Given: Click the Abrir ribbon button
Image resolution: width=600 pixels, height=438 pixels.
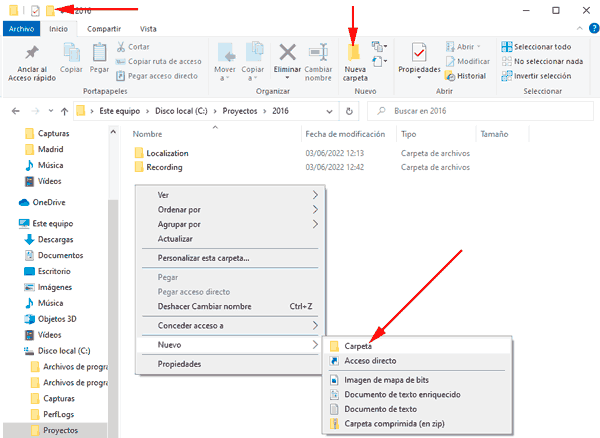Looking at the screenshot, I should pos(463,47).
